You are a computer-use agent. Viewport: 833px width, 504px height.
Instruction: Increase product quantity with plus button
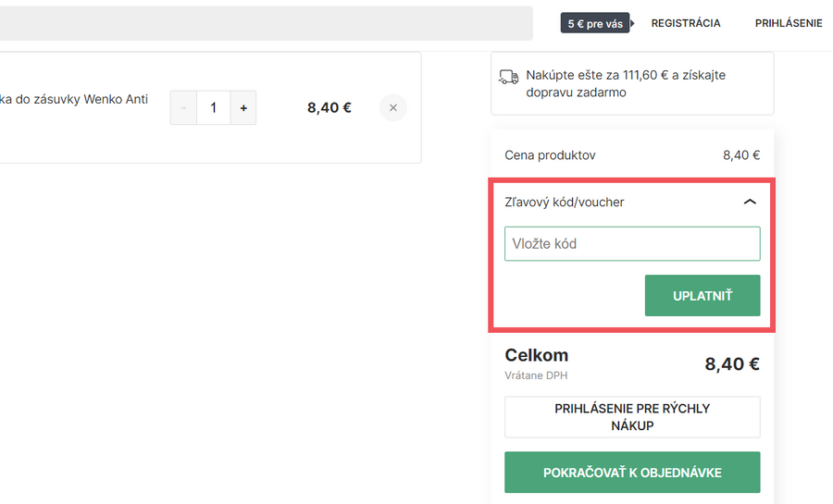[x=243, y=108]
